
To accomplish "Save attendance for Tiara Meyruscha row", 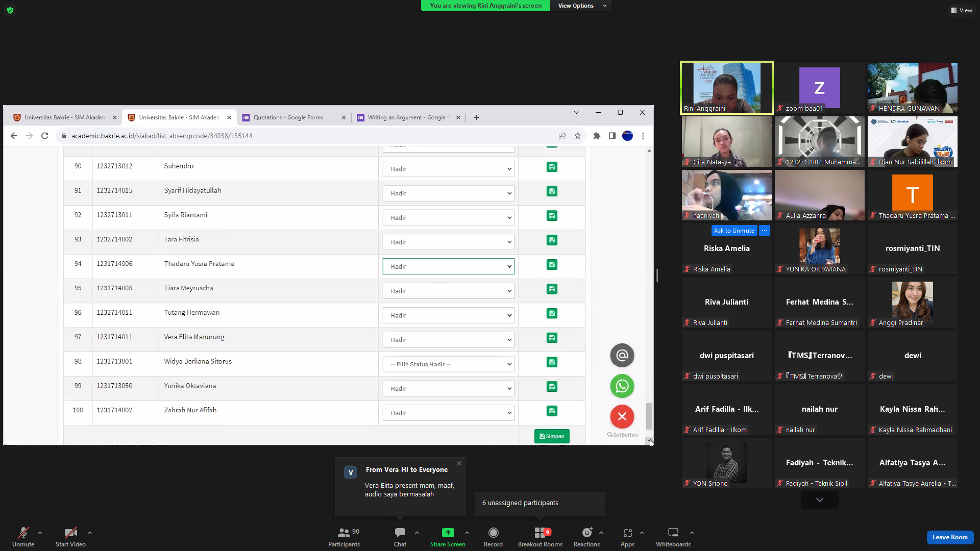I will point(552,289).
